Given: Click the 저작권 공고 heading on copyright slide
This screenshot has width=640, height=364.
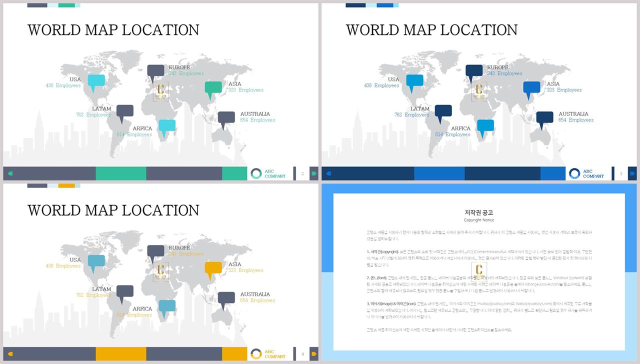Looking at the screenshot, I should 479,212.
